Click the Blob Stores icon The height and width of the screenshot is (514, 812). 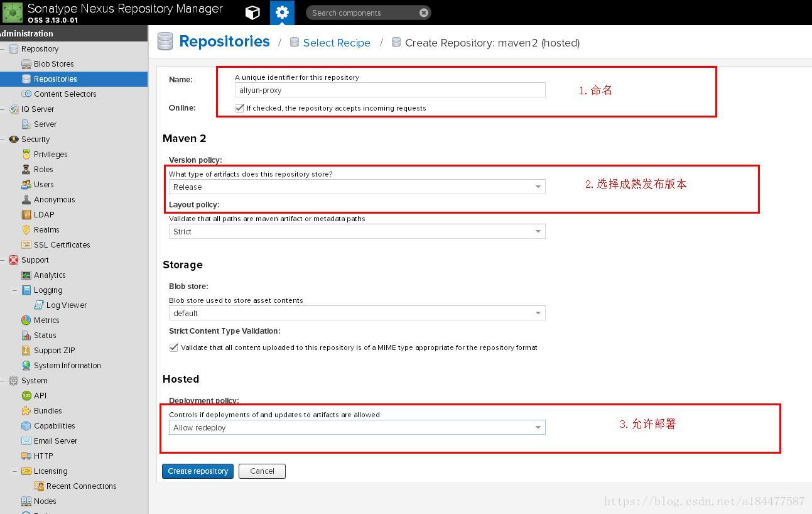[26, 64]
